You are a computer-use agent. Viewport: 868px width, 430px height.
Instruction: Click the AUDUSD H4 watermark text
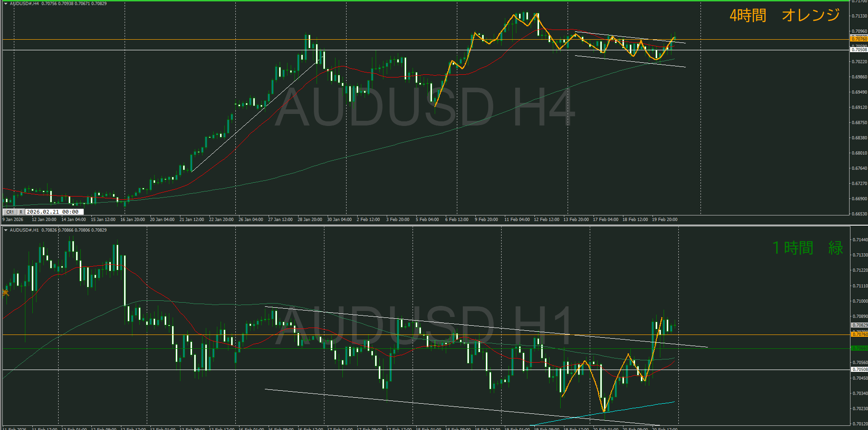coord(425,107)
